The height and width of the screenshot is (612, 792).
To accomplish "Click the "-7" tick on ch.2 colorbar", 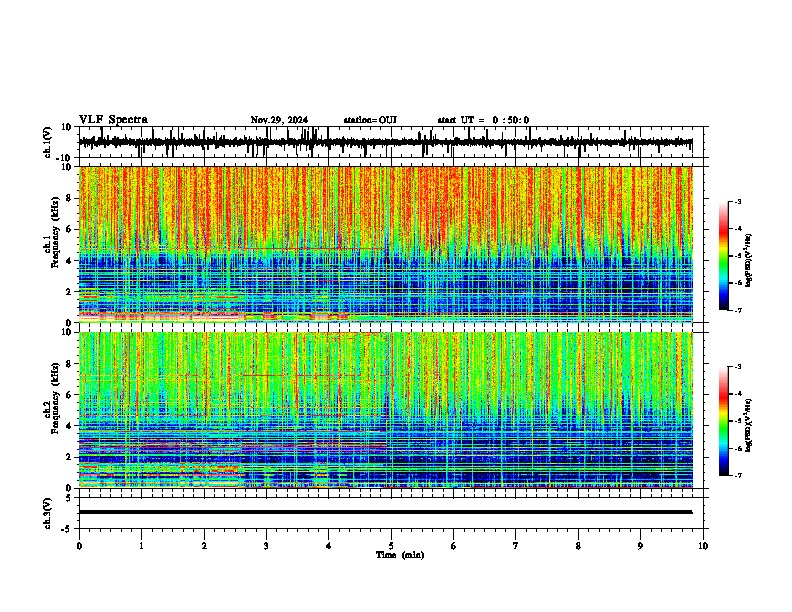I will point(737,475).
